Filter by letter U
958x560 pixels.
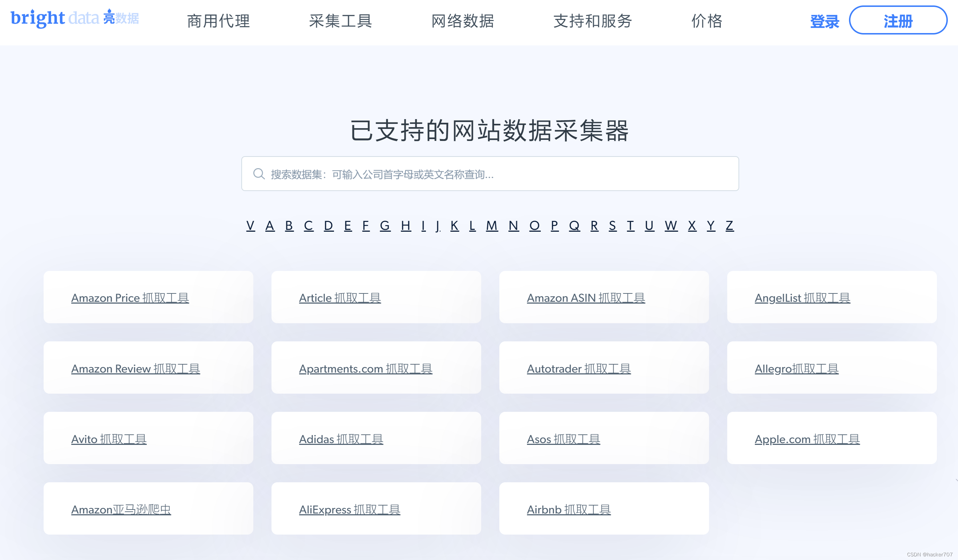point(650,226)
